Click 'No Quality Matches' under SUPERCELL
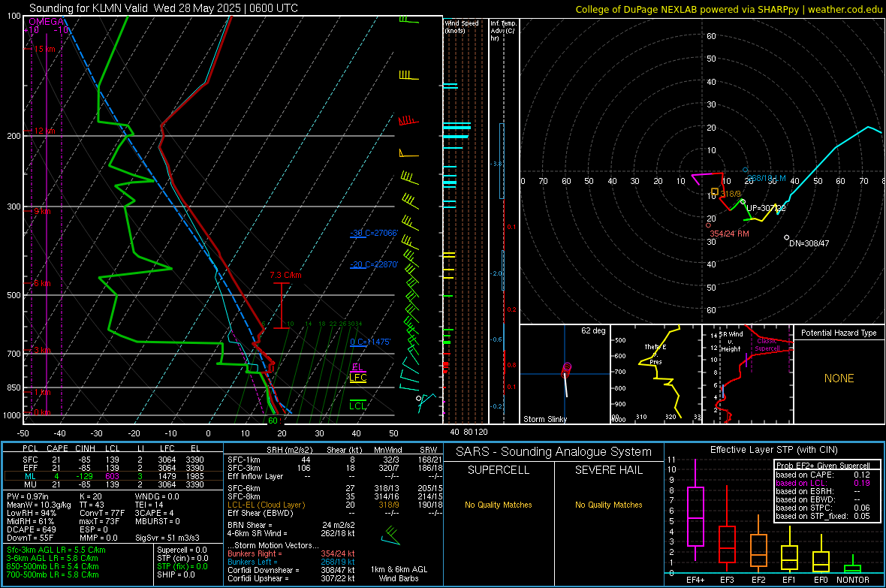Viewport: 886px width, 588px height. 499,505
